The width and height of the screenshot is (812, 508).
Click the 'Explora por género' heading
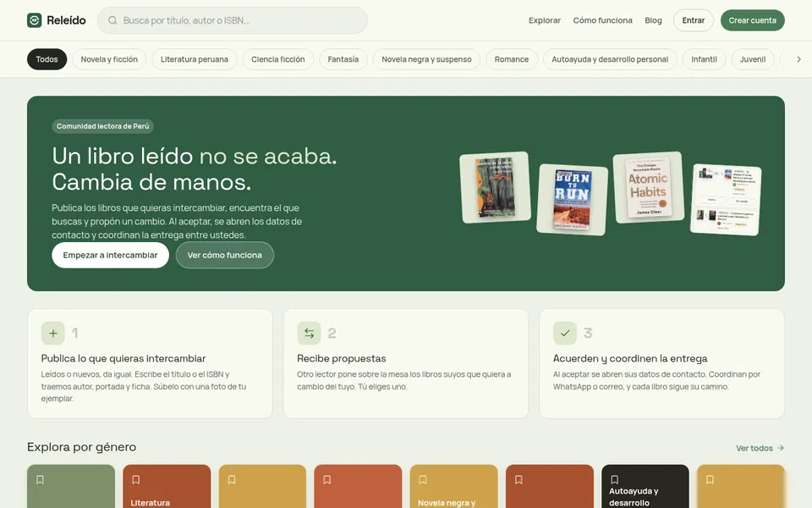coord(81,447)
